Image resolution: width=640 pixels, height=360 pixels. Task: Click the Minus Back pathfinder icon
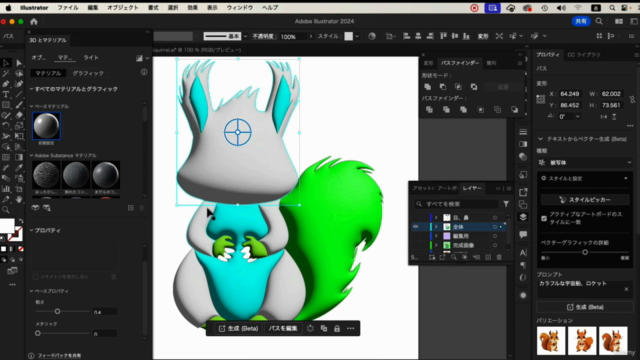[x=514, y=110]
